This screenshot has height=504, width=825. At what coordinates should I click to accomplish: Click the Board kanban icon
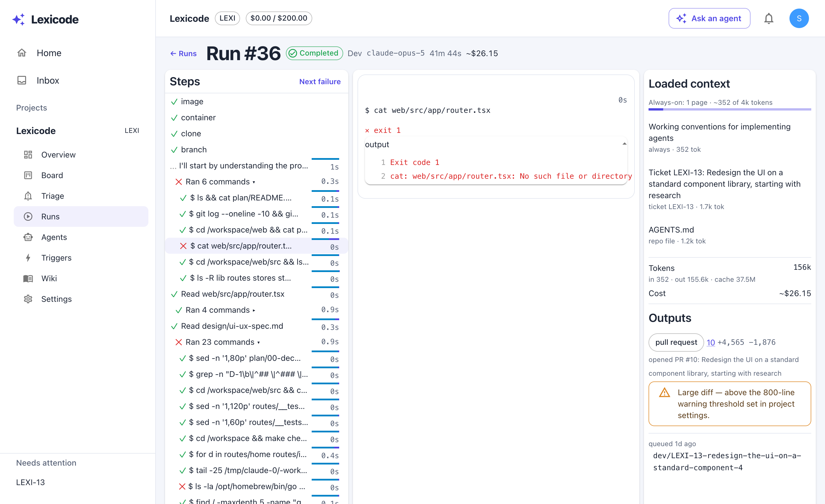(x=28, y=175)
